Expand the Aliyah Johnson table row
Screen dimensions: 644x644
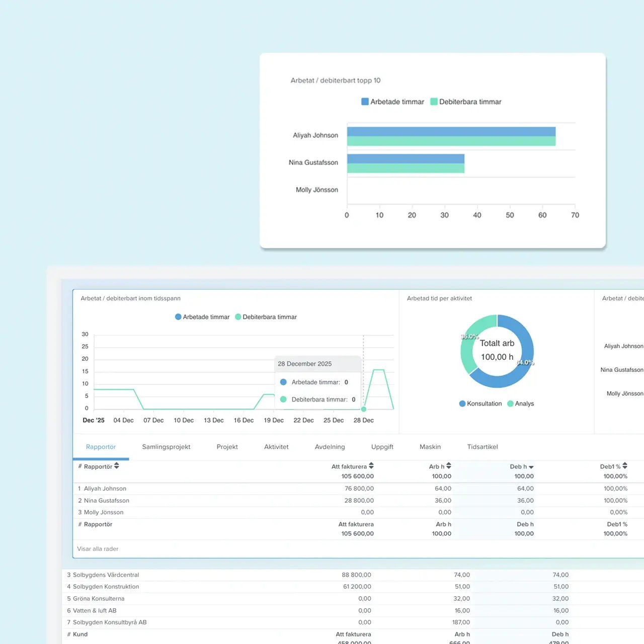tap(105, 489)
